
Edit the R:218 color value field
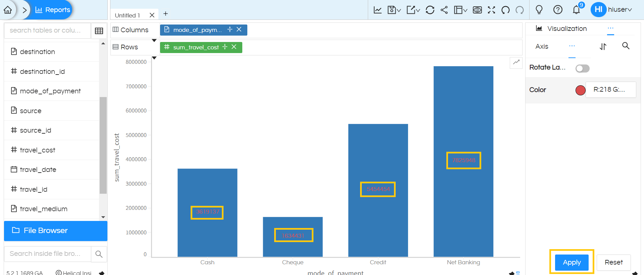click(x=610, y=90)
